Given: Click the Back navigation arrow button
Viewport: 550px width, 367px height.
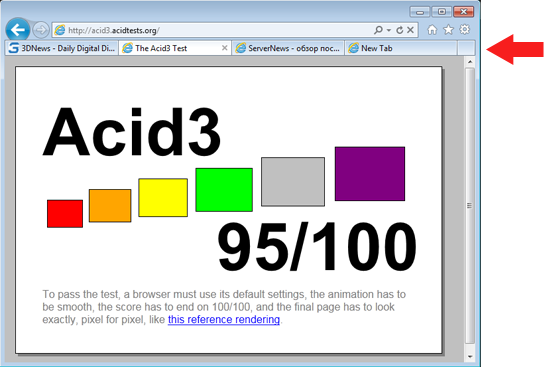Looking at the screenshot, I should pos(18,29).
